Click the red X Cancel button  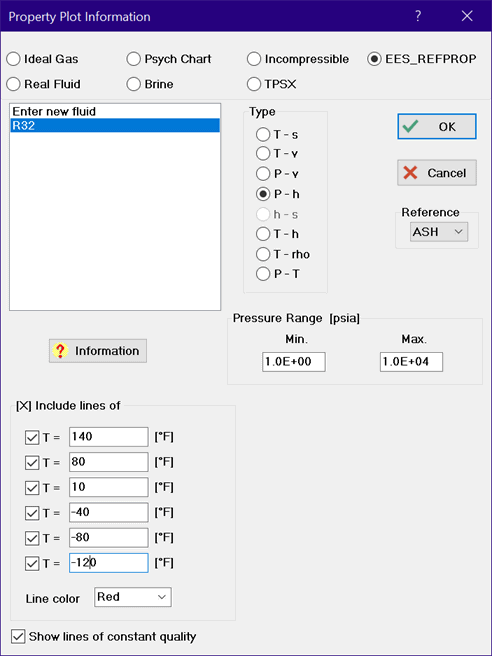point(437,172)
